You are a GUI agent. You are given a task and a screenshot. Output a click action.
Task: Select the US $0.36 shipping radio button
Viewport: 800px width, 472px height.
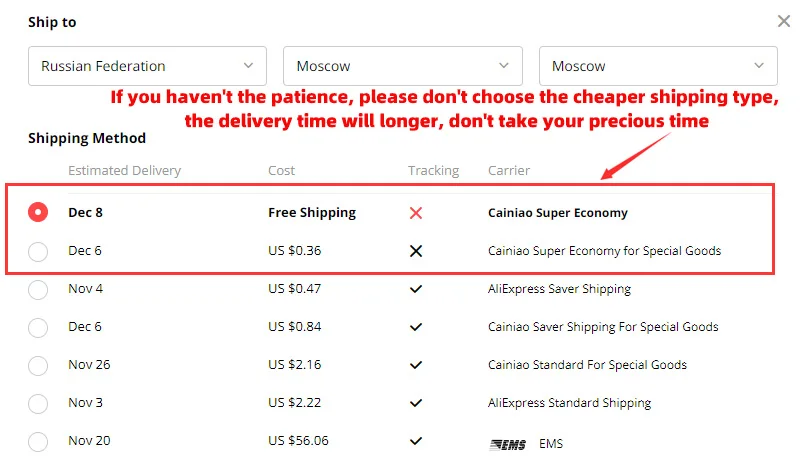[38, 251]
